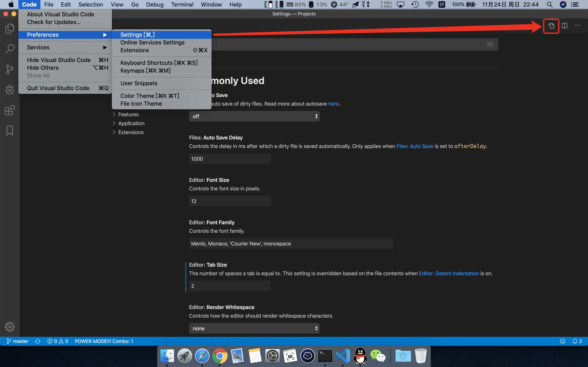This screenshot has width=588, height=367.
Task: Open the Explorer view in activity bar
Action: click(x=10, y=29)
